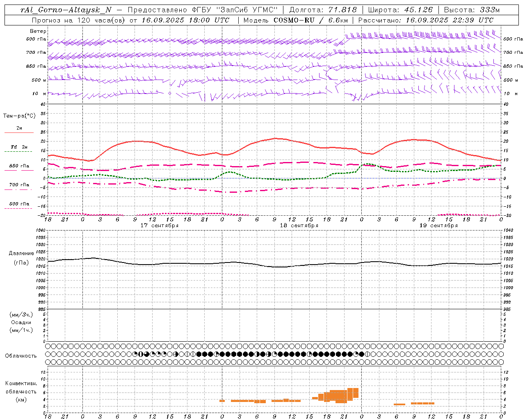Screen dimensions: 525x420
Task: Click the Давление panel label
Action: 21,253
